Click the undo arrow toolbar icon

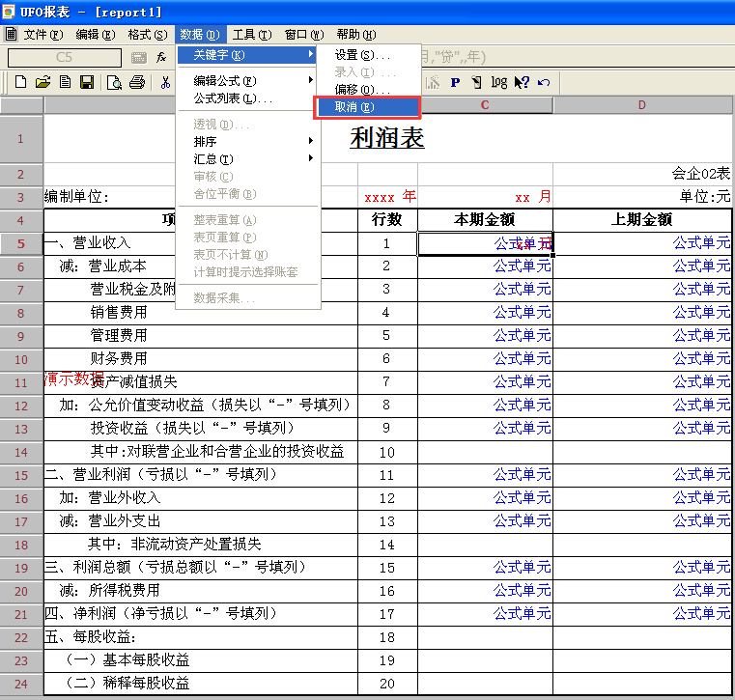pos(544,83)
